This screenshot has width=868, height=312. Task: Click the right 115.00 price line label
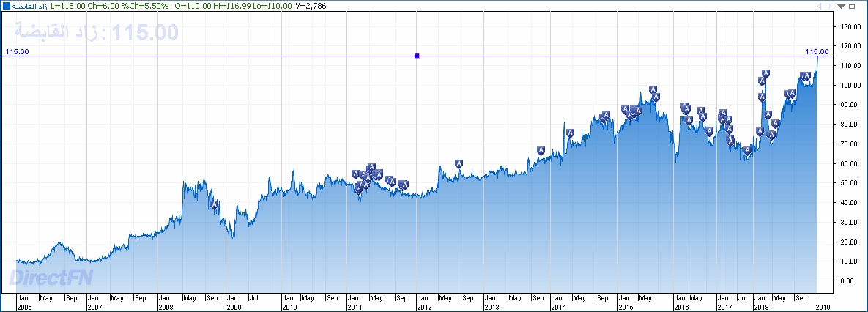point(816,51)
